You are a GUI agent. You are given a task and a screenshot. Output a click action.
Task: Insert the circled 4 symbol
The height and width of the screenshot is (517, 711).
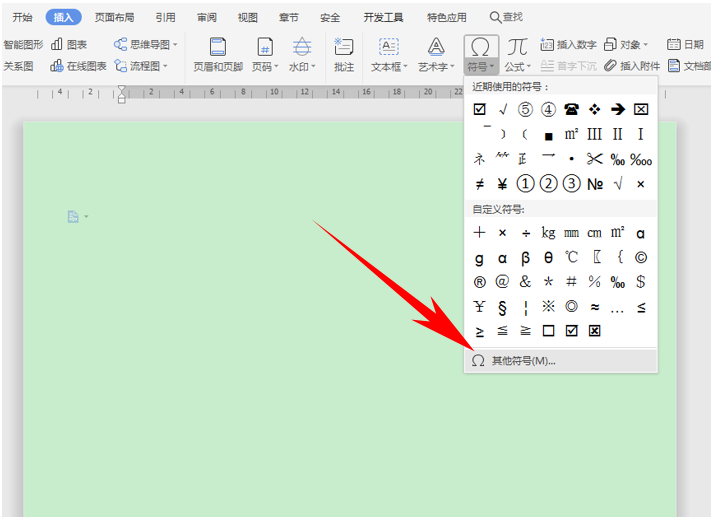548,109
